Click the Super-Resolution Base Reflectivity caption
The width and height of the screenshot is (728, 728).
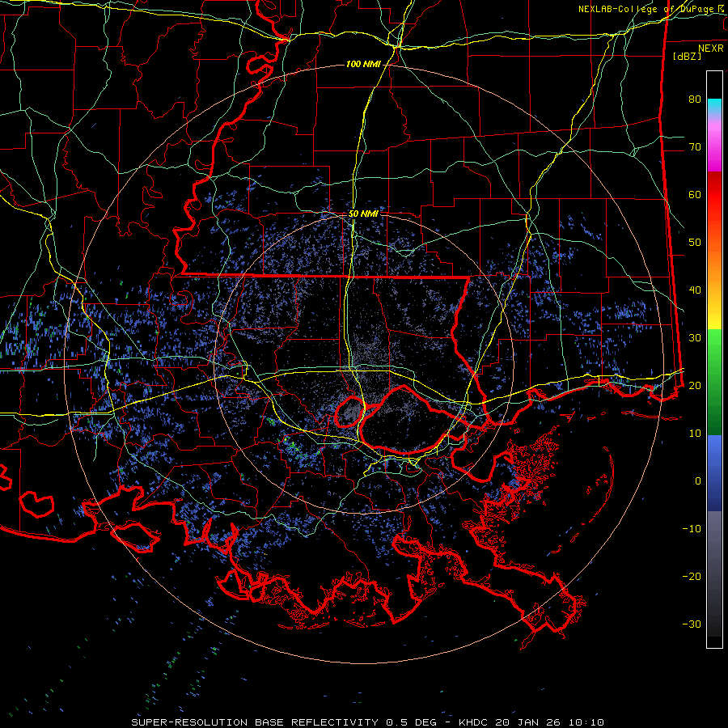pyautogui.click(x=367, y=722)
